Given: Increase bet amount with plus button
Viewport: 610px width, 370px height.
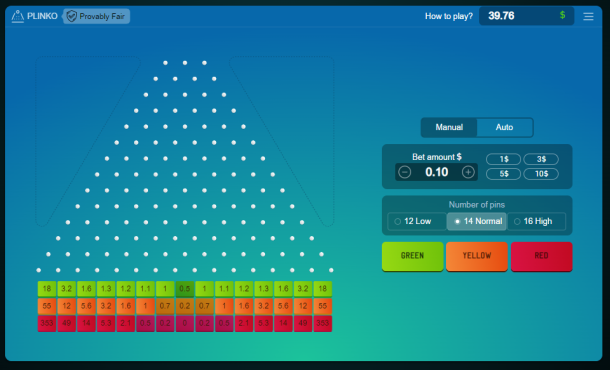Looking at the screenshot, I should tap(468, 172).
